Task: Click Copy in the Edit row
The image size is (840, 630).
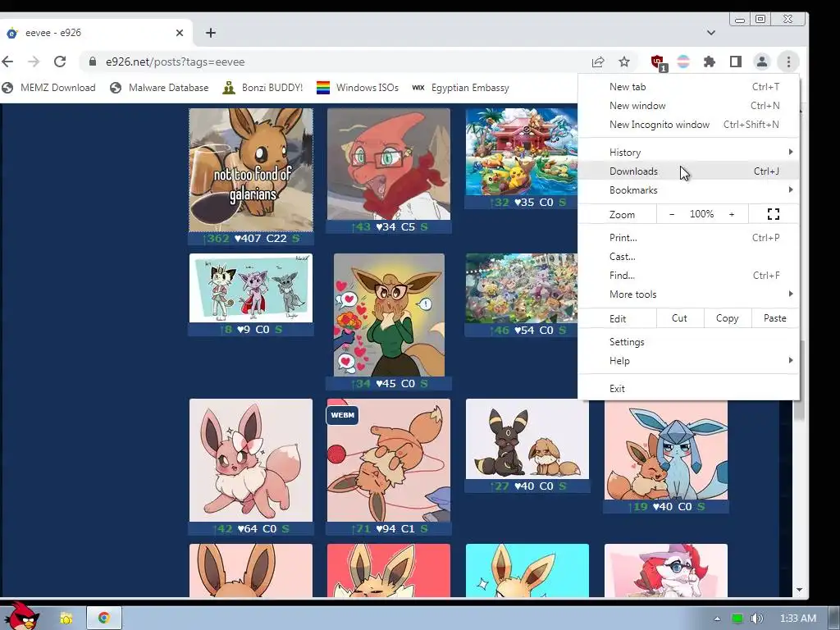Action: point(727,318)
